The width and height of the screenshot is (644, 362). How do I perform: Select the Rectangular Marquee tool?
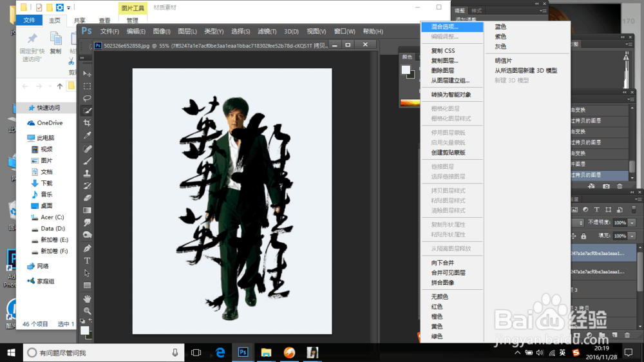pos(87,86)
